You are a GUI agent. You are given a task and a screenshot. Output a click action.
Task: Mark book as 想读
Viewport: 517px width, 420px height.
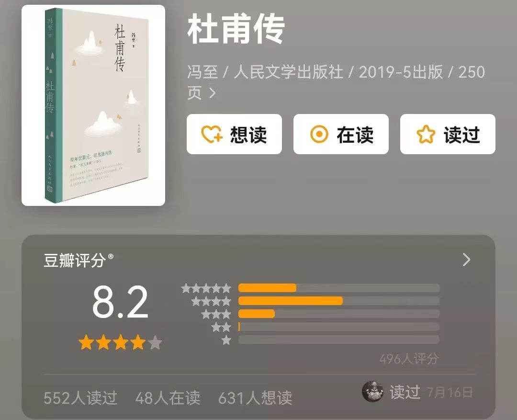[234, 134]
